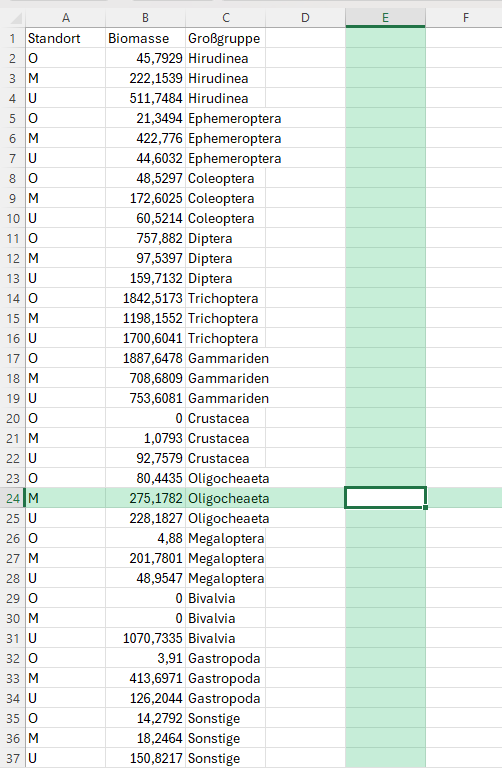This screenshot has width=502, height=768.
Task: Select row 37 header
Action: click(13, 758)
